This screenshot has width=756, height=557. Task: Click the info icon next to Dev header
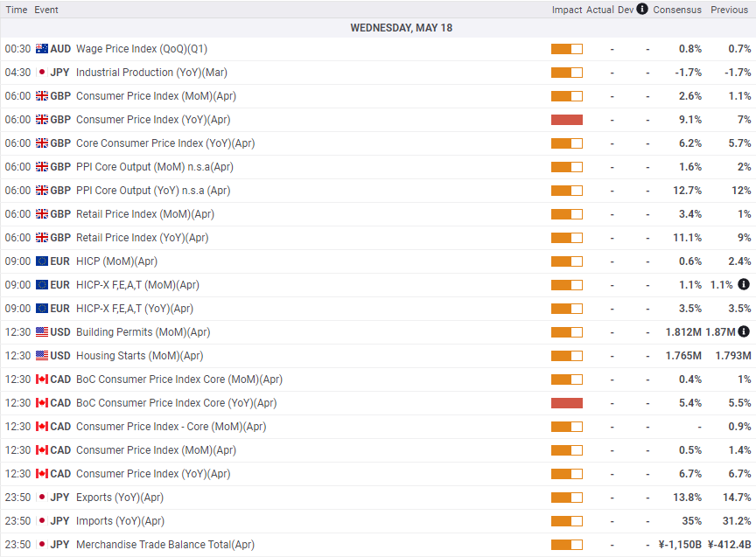(641, 9)
